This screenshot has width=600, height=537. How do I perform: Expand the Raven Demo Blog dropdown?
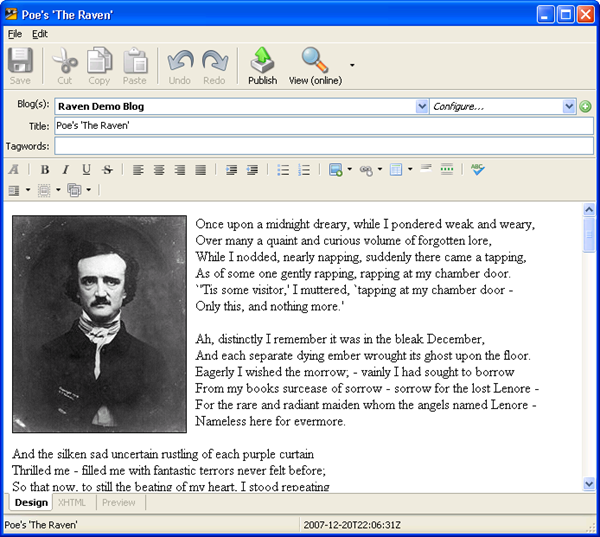click(422, 106)
